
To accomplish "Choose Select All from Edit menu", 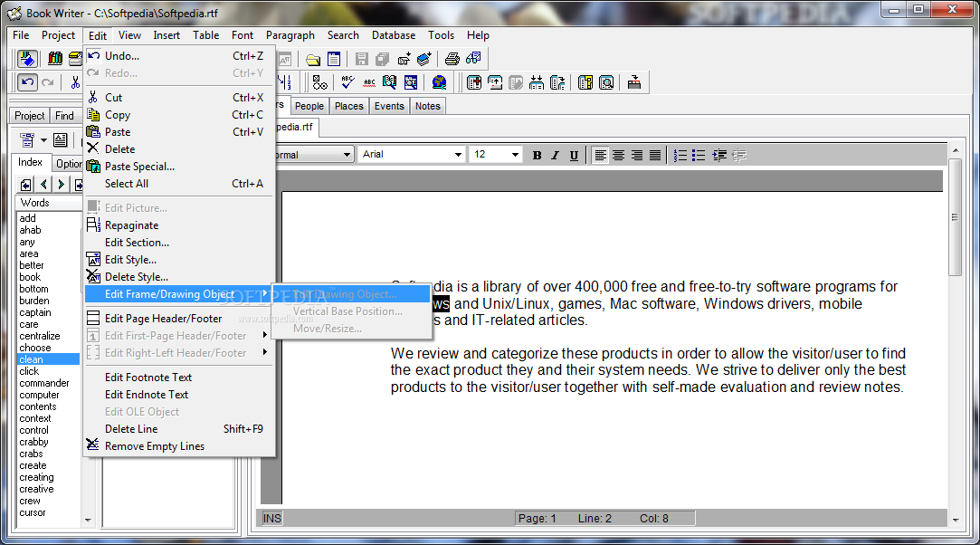I will click(x=179, y=184).
